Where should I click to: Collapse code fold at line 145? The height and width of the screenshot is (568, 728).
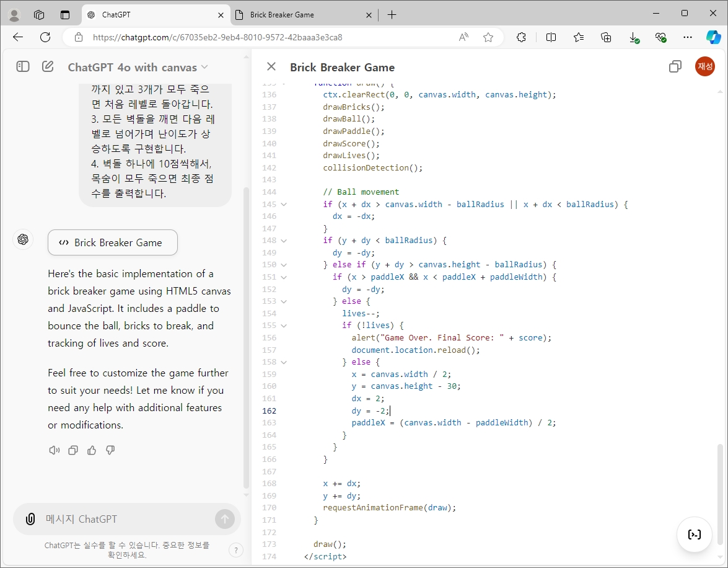pos(284,204)
